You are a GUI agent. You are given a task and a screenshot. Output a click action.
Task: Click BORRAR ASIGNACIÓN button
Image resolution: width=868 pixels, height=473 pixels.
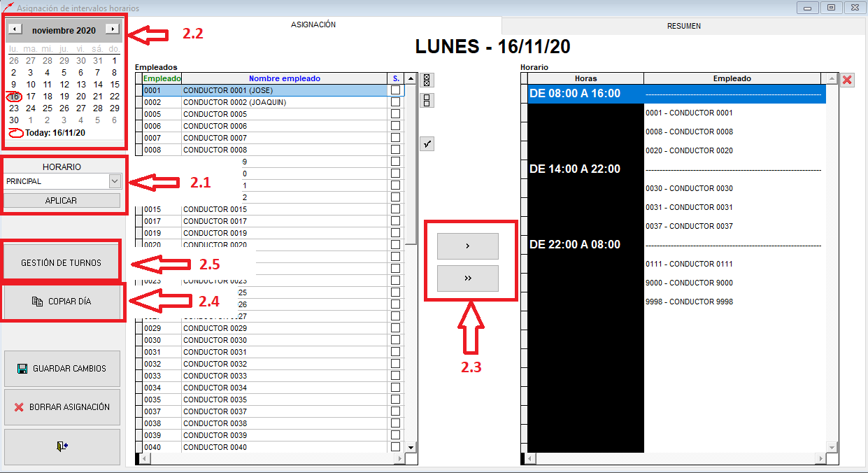point(62,407)
